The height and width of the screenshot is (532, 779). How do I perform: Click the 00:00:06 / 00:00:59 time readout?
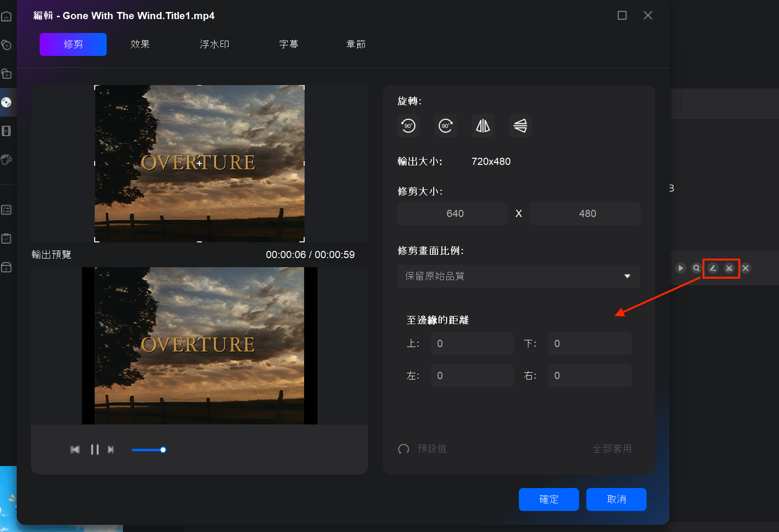pyautogui.click(x=310, y=255)
